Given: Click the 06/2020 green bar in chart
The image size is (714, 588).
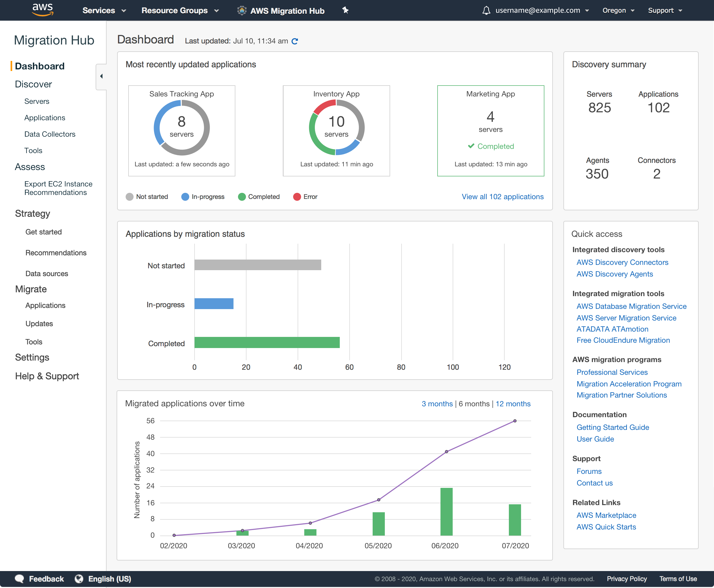Looking at the screenshot, I should tap(446, 511).
